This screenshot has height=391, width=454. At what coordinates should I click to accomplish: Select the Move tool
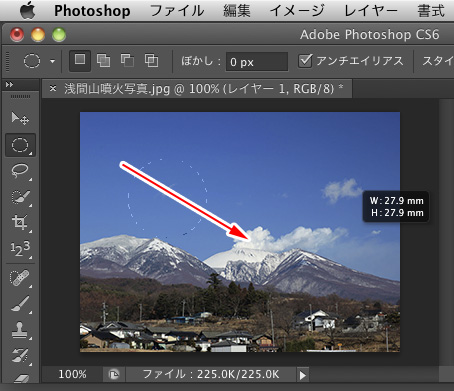(20, 118)
